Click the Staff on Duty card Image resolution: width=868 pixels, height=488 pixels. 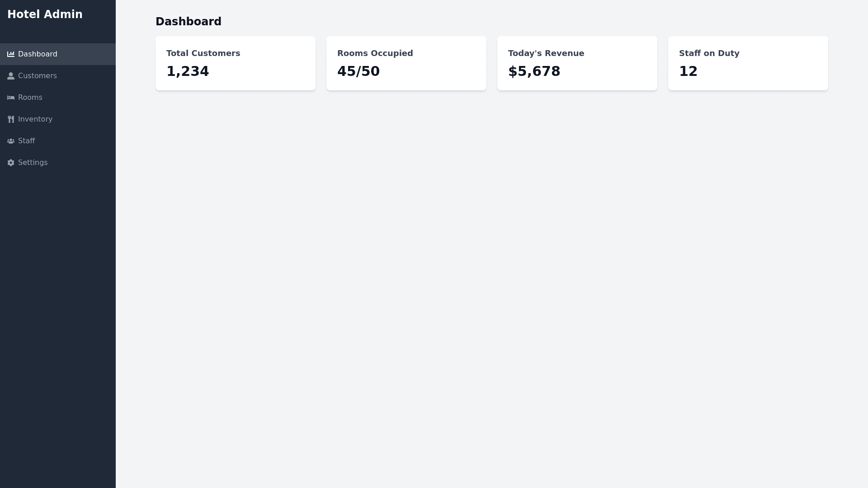(748, 63)
